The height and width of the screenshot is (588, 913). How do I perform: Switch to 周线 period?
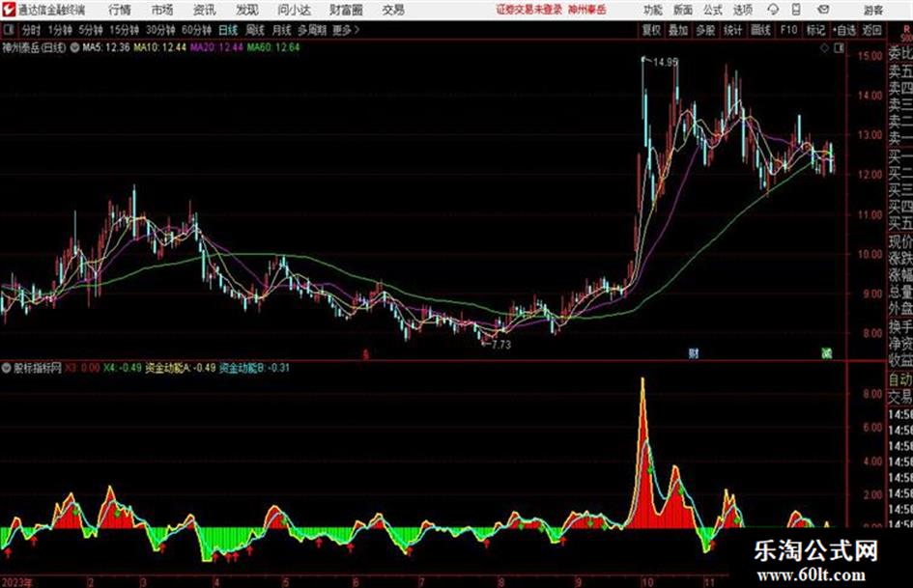click(255, 30)
